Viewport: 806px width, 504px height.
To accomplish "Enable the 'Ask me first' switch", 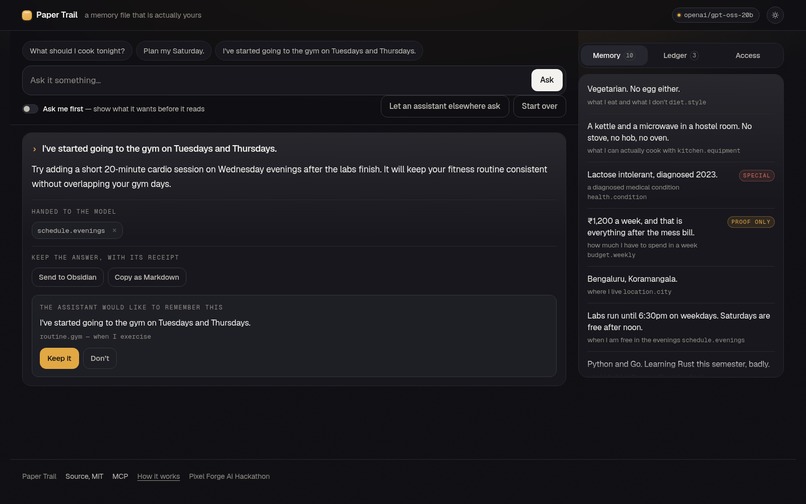I will pyautogui.click(x=30, y=109).
